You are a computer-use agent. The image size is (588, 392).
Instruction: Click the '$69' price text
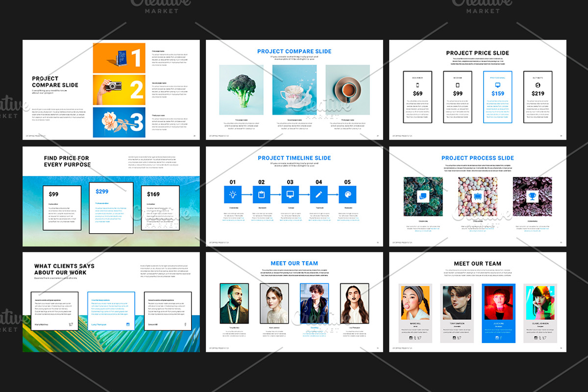[417, 94]
